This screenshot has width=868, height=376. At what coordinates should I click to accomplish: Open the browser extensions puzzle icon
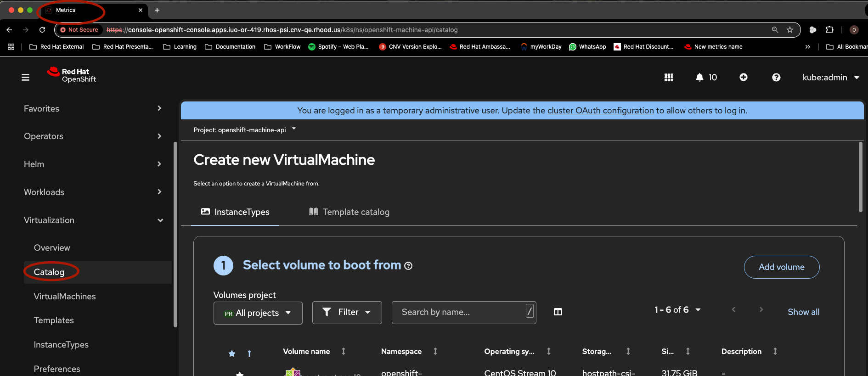829,30
